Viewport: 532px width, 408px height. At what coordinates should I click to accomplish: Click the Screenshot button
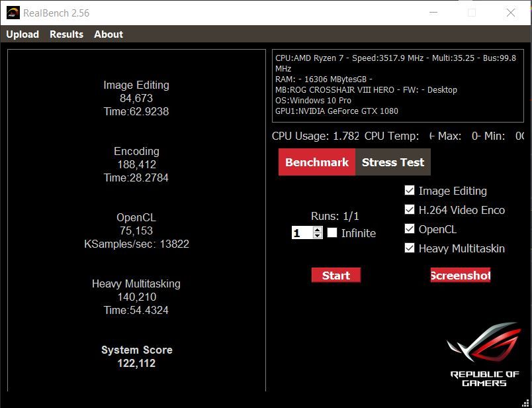(461, 275)
